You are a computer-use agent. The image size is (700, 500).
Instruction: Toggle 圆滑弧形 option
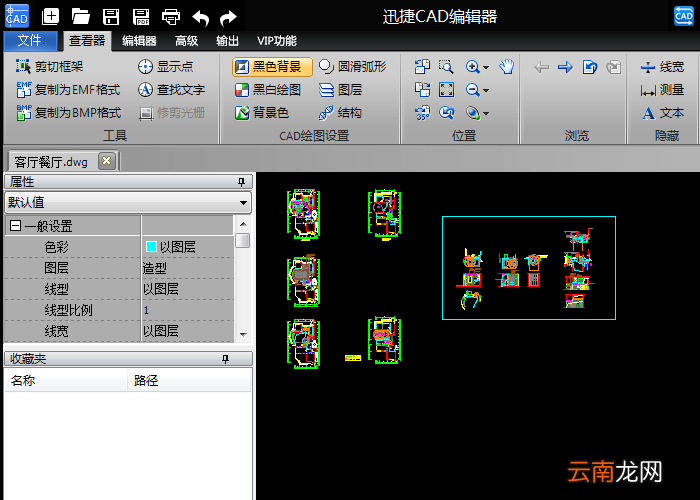point(353,67)
